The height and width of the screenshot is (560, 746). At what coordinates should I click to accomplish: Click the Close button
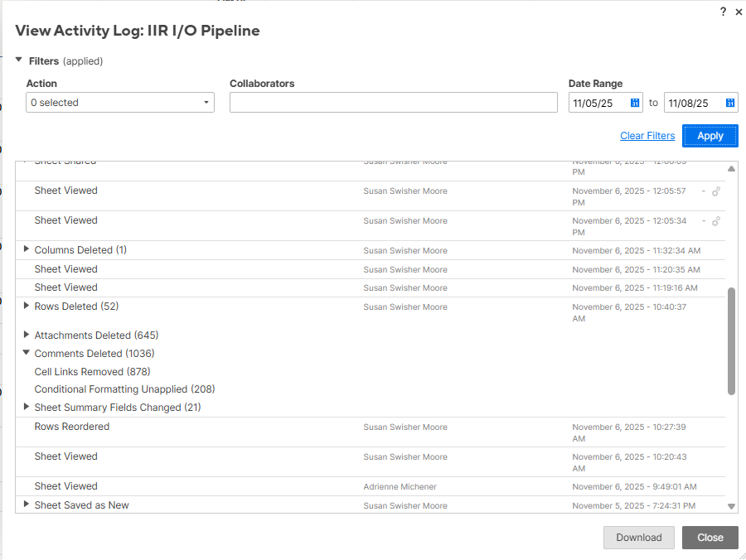click(710, 537)
